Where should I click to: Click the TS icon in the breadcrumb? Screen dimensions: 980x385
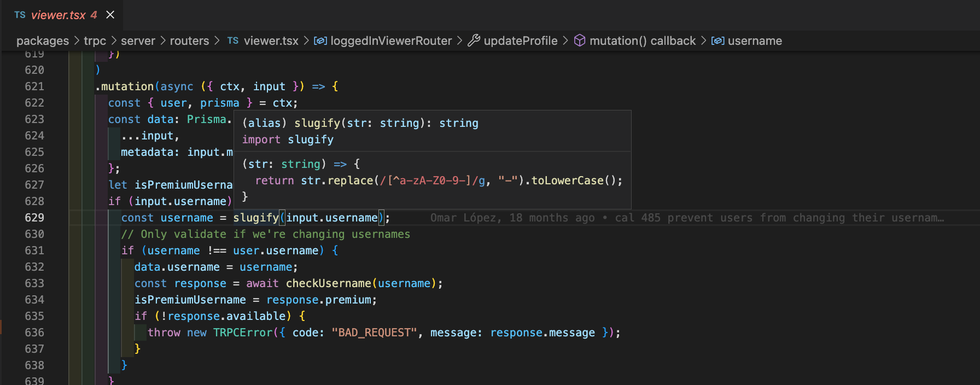[x=233, y=41]
